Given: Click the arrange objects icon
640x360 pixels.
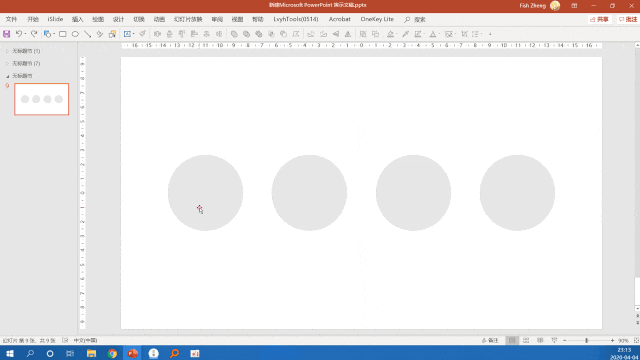Looking at the screenshot, I should pyautogui.click(x=112, y=34).
